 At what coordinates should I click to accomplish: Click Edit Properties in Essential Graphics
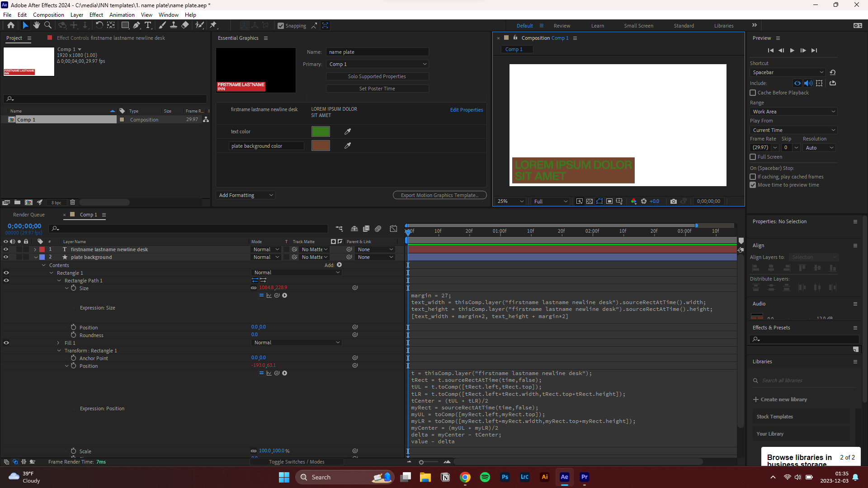point(466,110)
